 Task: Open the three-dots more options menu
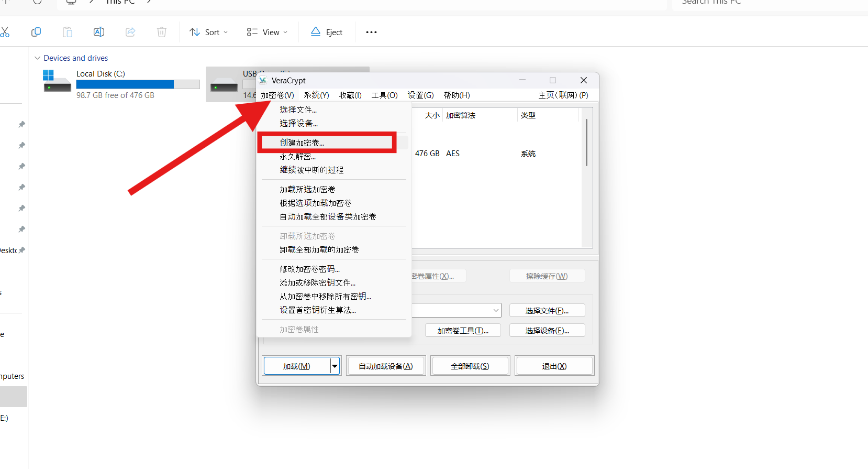[x=371, y=32]
